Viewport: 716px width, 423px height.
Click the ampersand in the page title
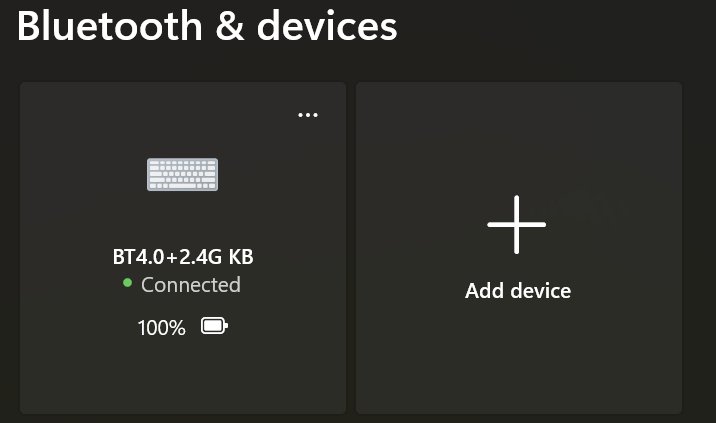230,27
